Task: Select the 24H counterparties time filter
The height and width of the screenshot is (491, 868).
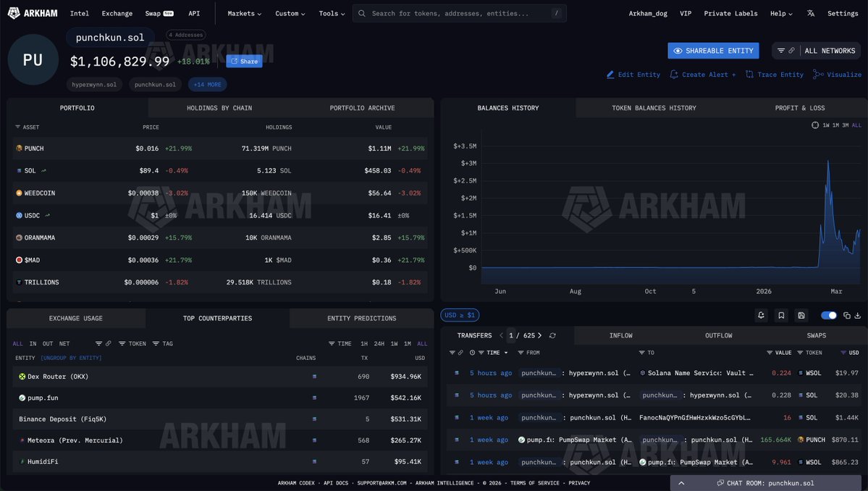Action: [x=379, y=344]
